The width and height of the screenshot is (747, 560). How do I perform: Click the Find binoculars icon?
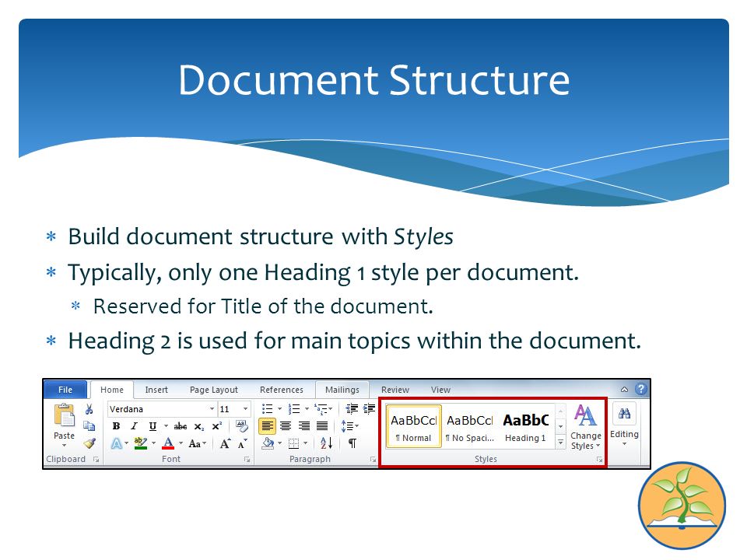coord(624,414)
